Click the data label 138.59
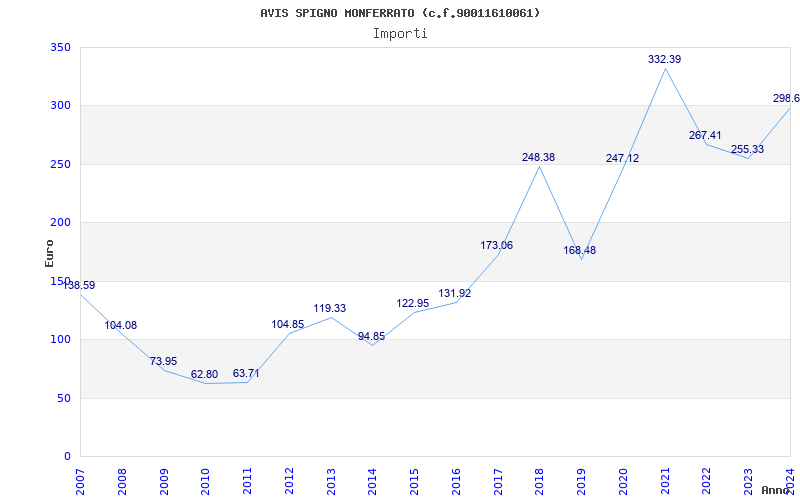 coord(79,285)
